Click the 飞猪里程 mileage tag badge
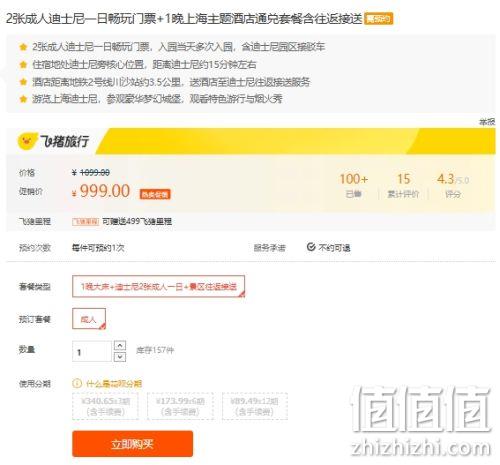The width and height of the screenshot is (500, 465). 85,222
